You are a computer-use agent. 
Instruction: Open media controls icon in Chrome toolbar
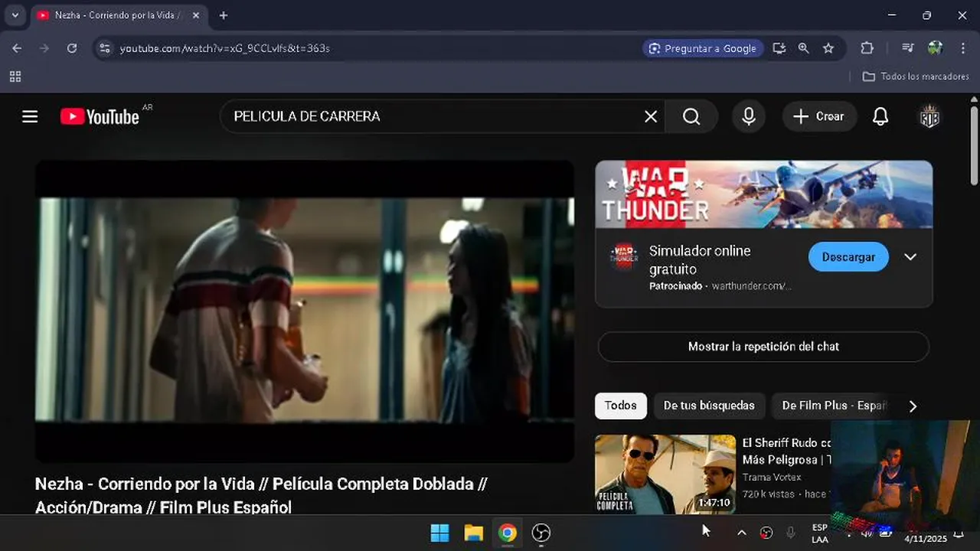point(908,48)
